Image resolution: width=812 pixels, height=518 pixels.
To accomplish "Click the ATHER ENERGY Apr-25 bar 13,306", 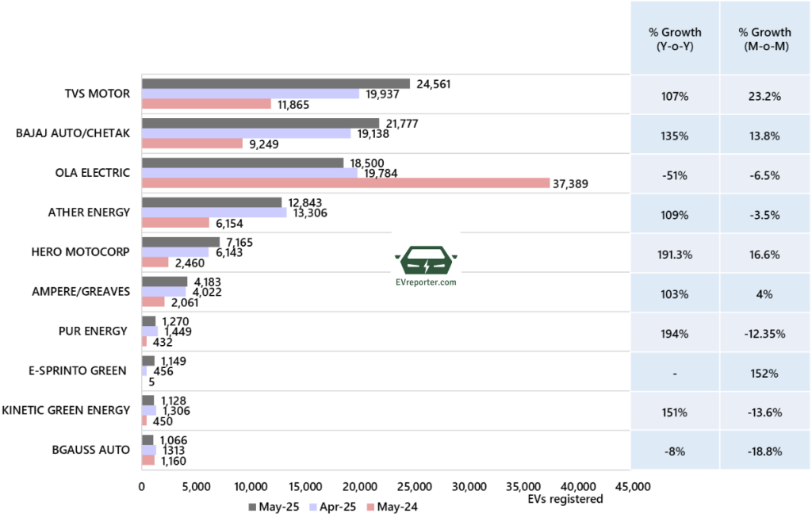I will point(214,213).
